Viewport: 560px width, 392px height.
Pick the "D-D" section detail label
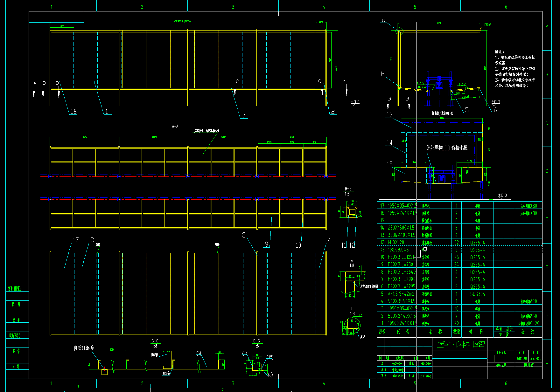pos(256,341)
